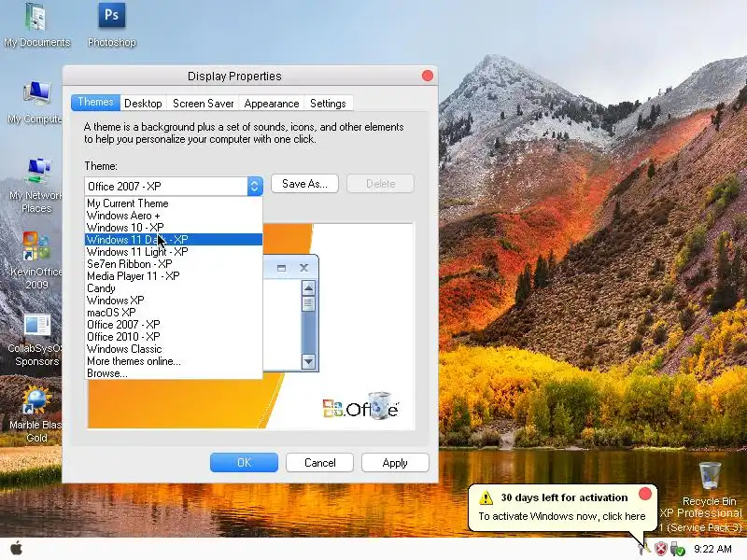
Task: Open the Photoshop desktop icon
Action: (112, 25)
